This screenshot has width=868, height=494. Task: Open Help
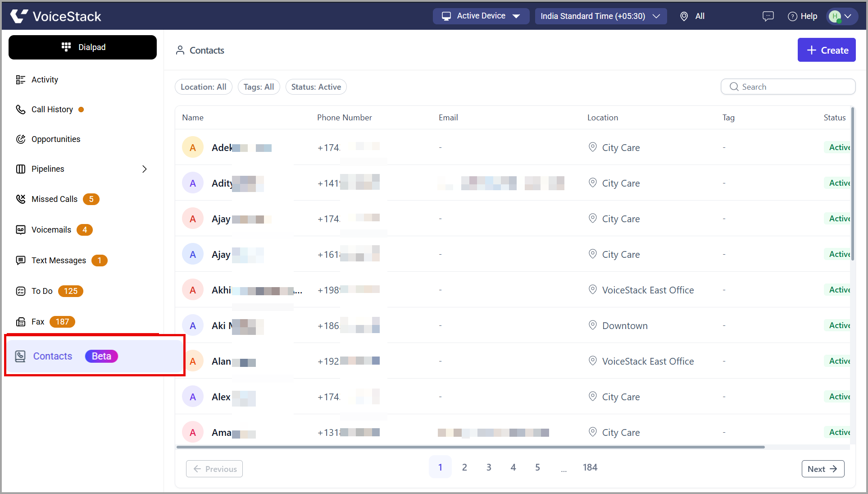coord(802,16)
